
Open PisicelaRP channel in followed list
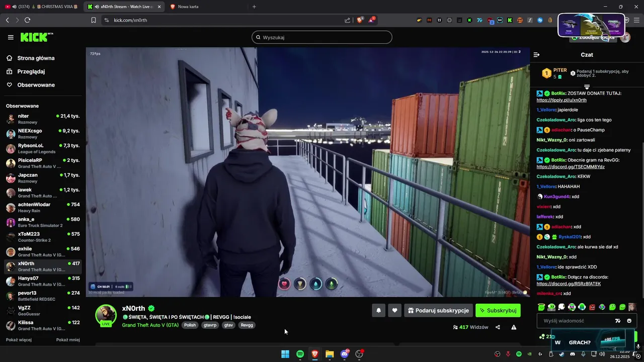43,163
